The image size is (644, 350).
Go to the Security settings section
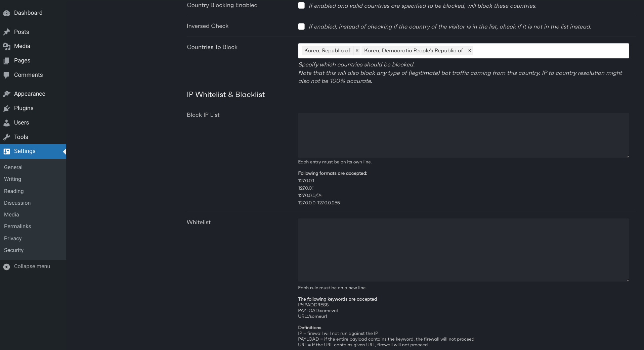tap(13, 250)
